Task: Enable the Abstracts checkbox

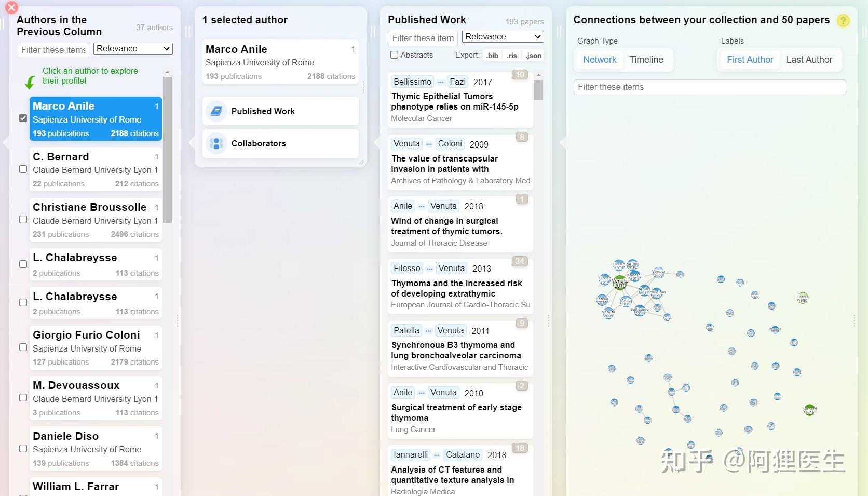Action: click(395, 55)
